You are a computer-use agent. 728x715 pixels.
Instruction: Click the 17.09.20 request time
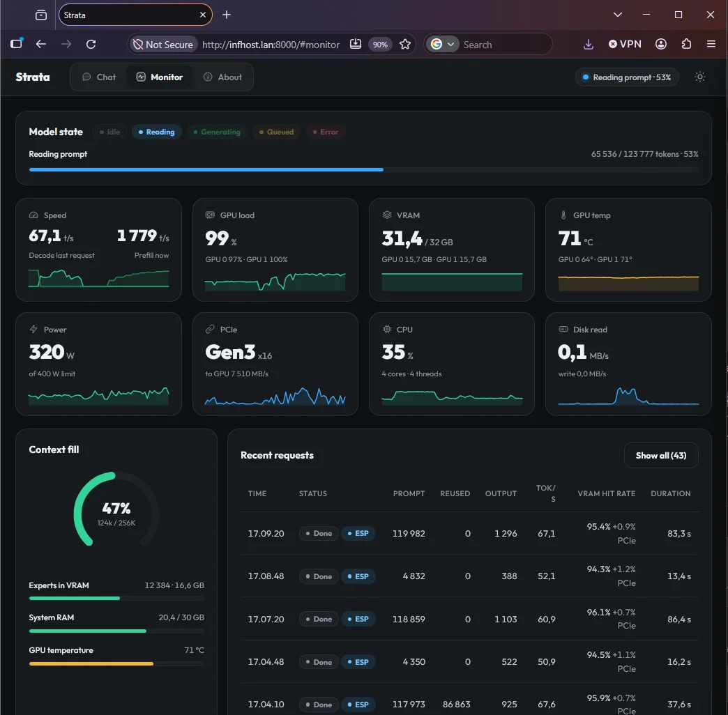pos(266,534)
